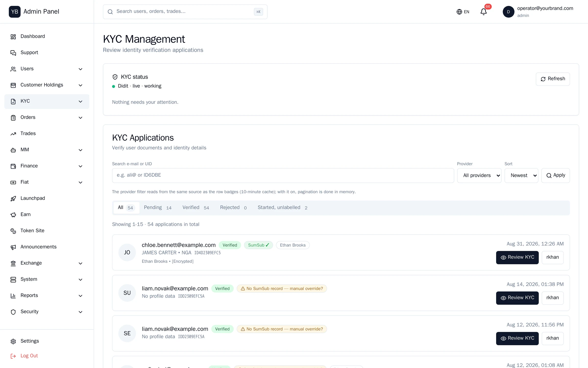Click the KYC status shield icon
The image size is (588, 368).
pos(115,77)
